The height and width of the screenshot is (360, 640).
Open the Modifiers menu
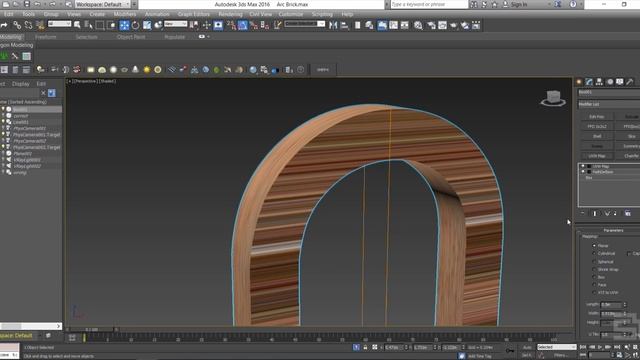click(124, 14)
